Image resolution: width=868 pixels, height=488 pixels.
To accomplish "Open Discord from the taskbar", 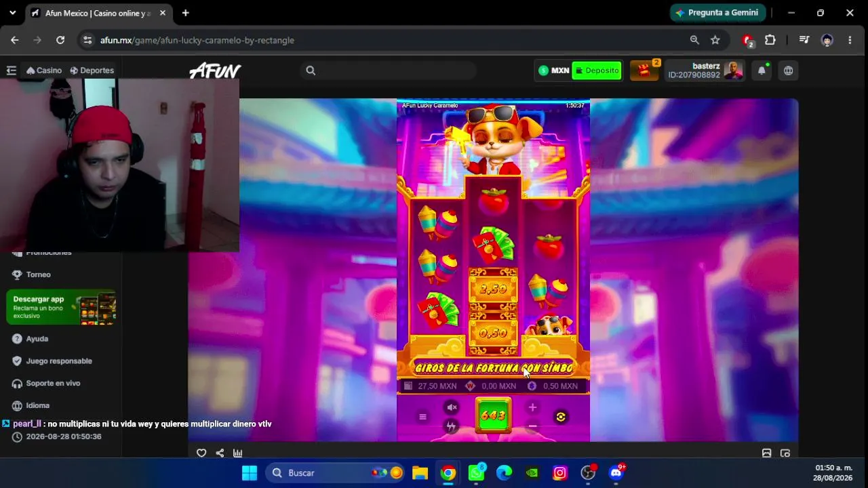I will 616,472.
